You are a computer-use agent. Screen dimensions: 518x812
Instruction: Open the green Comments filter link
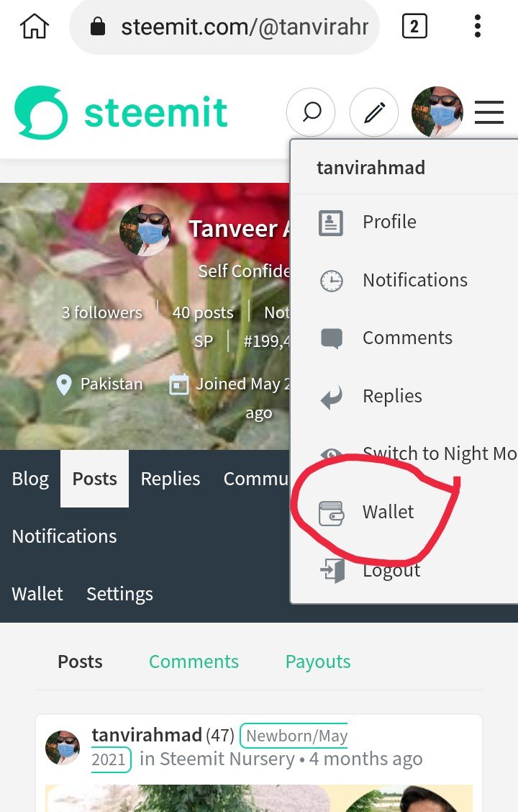point(194,662)
